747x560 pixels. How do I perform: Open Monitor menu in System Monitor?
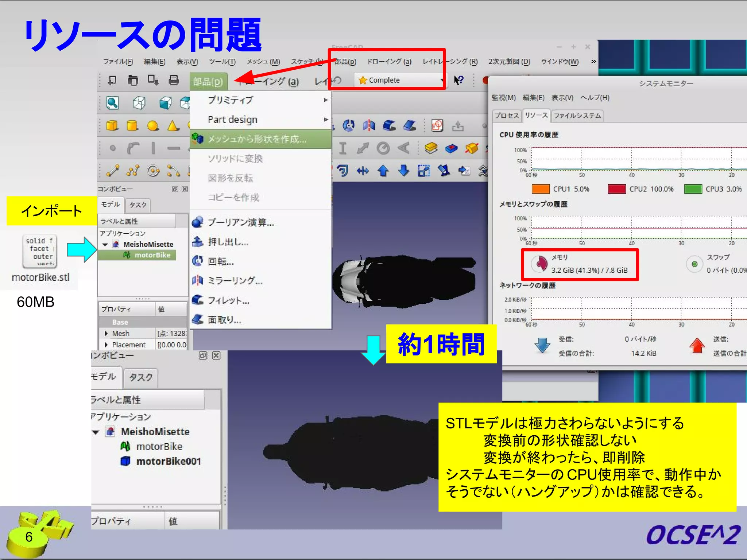[x=504, y=98]
